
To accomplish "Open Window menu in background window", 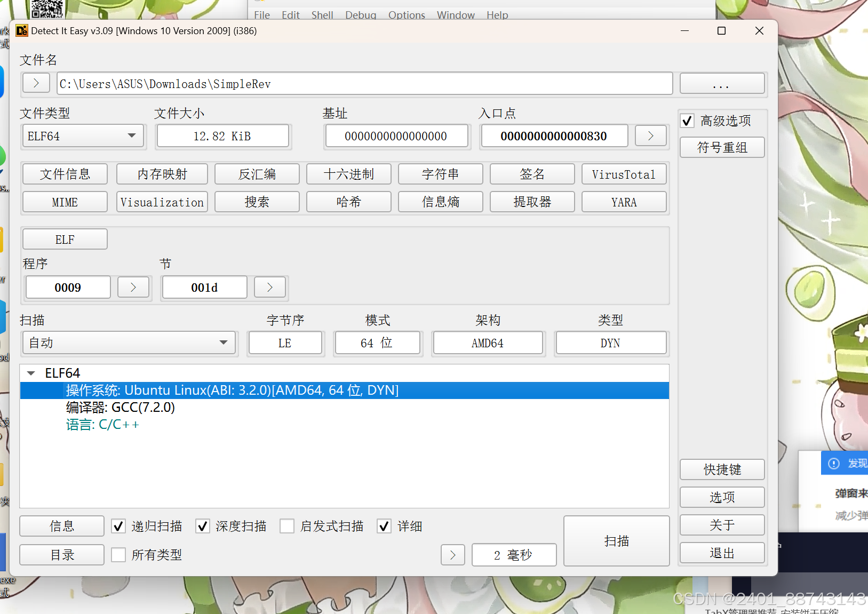I will pos(456,15).
